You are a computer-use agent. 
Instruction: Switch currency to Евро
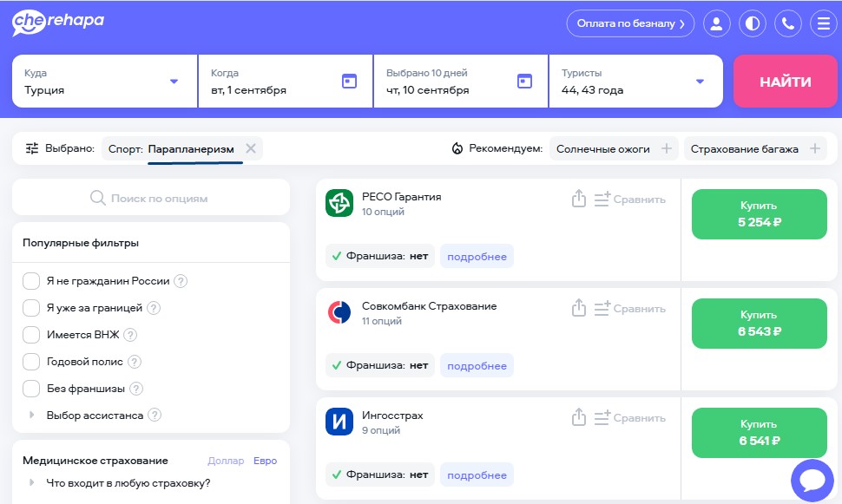pyautogui.click(x=266, y=461)
